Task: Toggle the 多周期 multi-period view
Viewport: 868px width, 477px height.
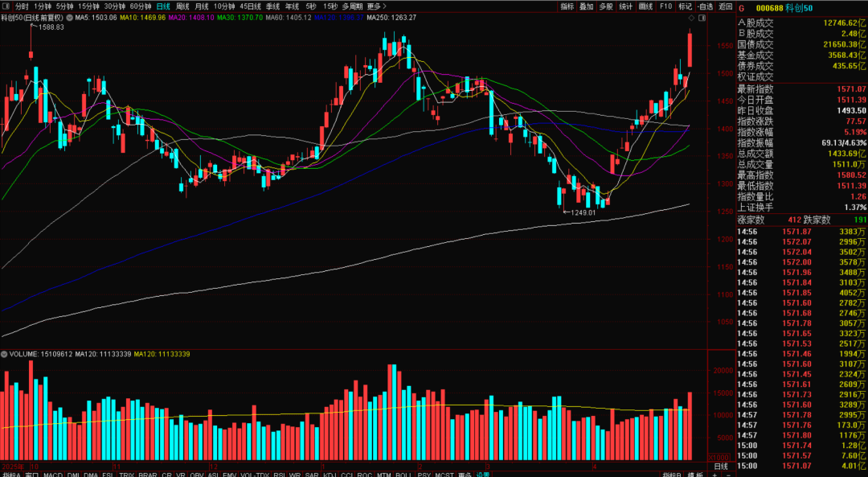Action: 352,6
